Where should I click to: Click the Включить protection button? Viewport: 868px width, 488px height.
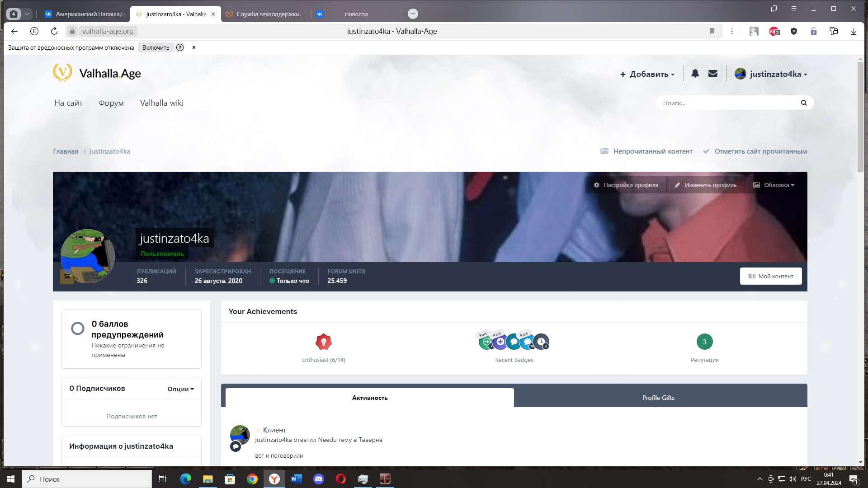point(156,47)
